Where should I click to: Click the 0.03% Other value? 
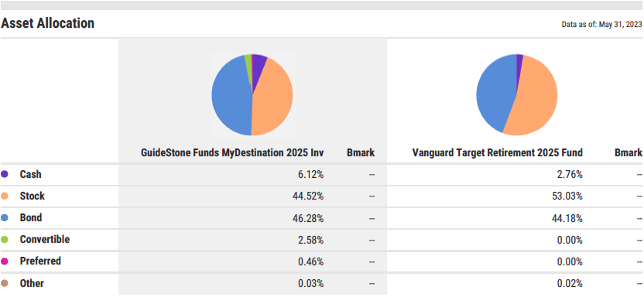[311, 283]
